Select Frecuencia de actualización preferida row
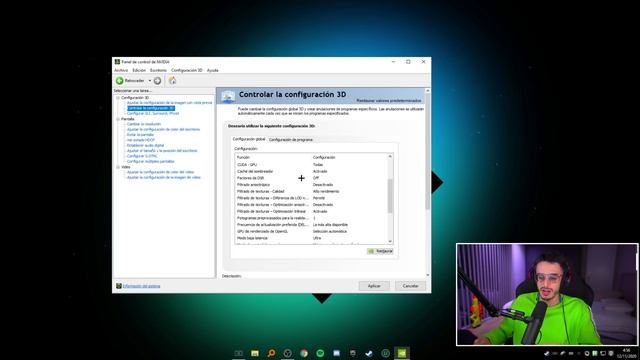 [311, 225]
